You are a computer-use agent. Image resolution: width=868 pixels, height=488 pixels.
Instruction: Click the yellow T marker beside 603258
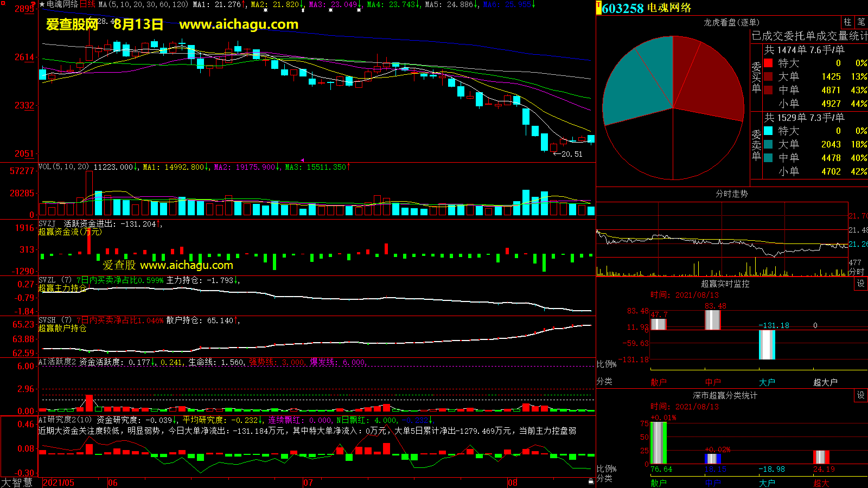pyautogui.click(x=599, y=8)
